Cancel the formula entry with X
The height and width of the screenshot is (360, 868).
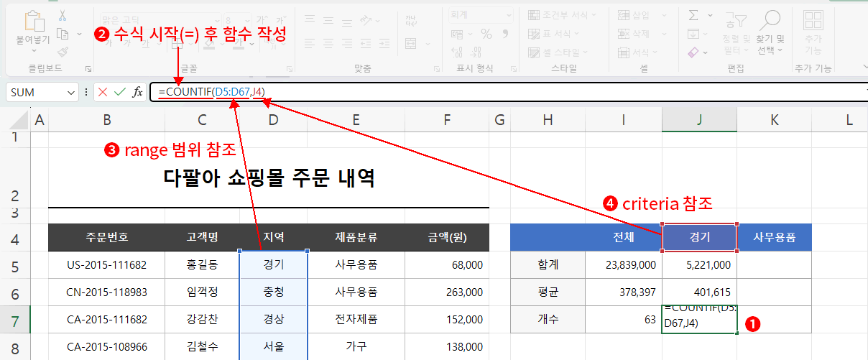(103, 92)
